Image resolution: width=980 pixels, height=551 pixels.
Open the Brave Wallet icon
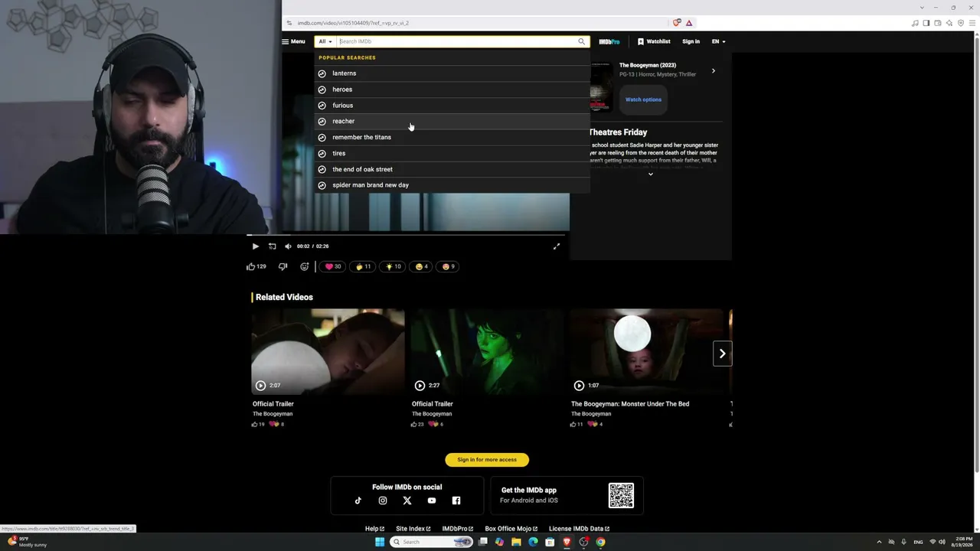point(938,23)
